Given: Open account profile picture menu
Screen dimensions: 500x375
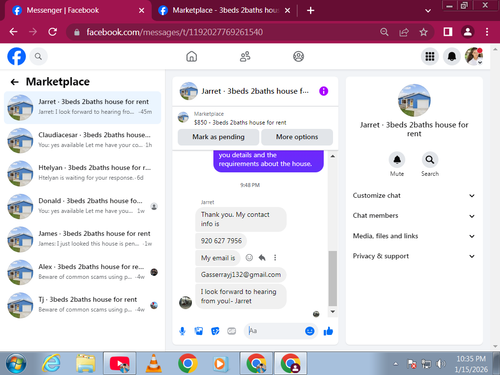Looking at the screenshot, I should click(474, 56).
